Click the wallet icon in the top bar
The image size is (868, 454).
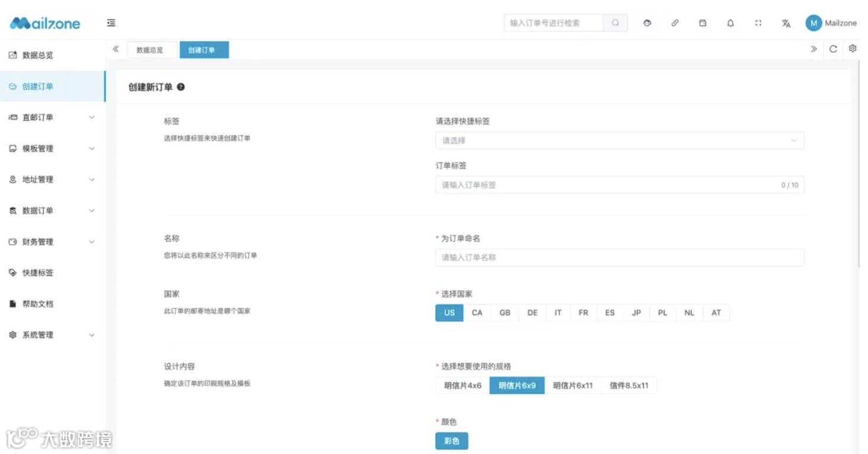point(702,22)
